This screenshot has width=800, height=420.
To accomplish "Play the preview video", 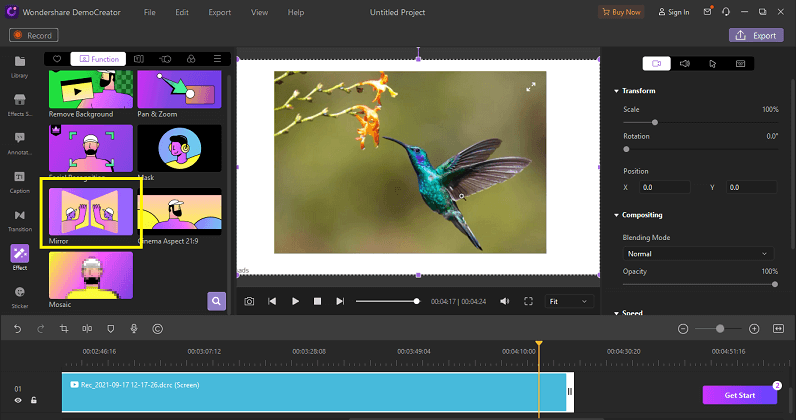I will coord(295,302).
